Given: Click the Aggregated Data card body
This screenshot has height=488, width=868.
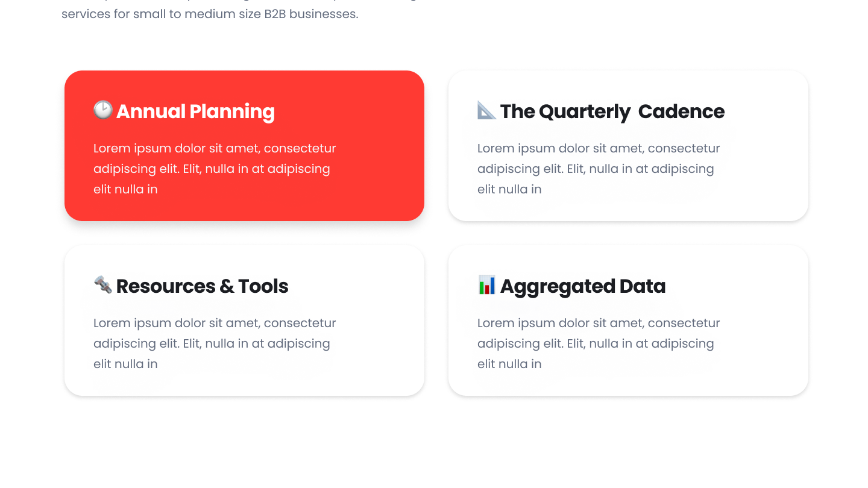Looking at the screenshot, I should pos(628,321).
